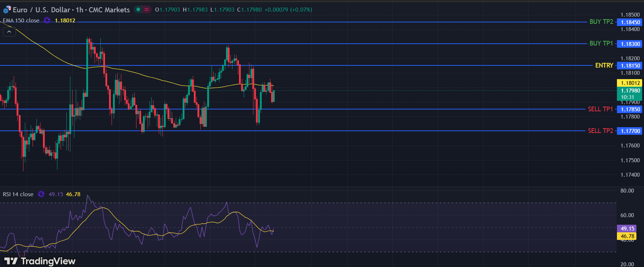Click the pink approximate data icon
The image size is (644, 267).
pos(147,10)
